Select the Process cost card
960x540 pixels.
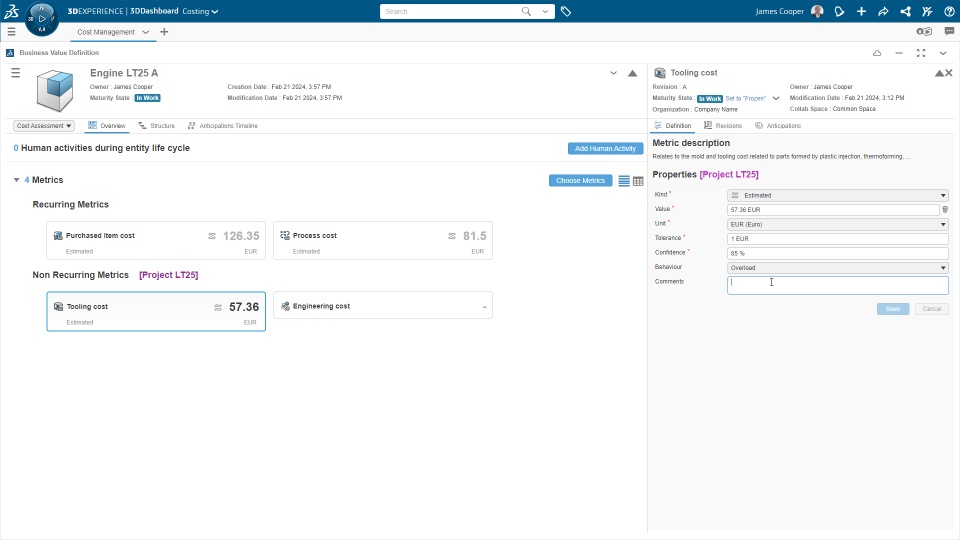tap(383, 241)
